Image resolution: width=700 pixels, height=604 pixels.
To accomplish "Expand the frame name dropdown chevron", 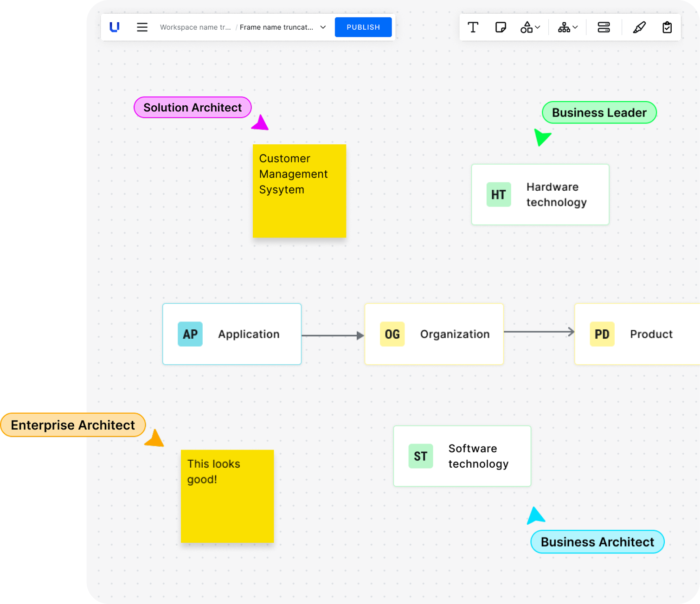I will tap(323, 27).
